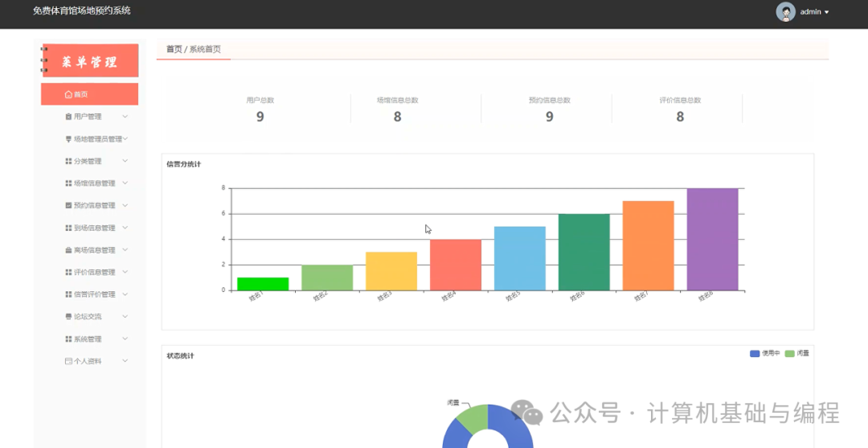
Task: Expand the 信誉评价管理 chevron
Action: pos(125,294)
